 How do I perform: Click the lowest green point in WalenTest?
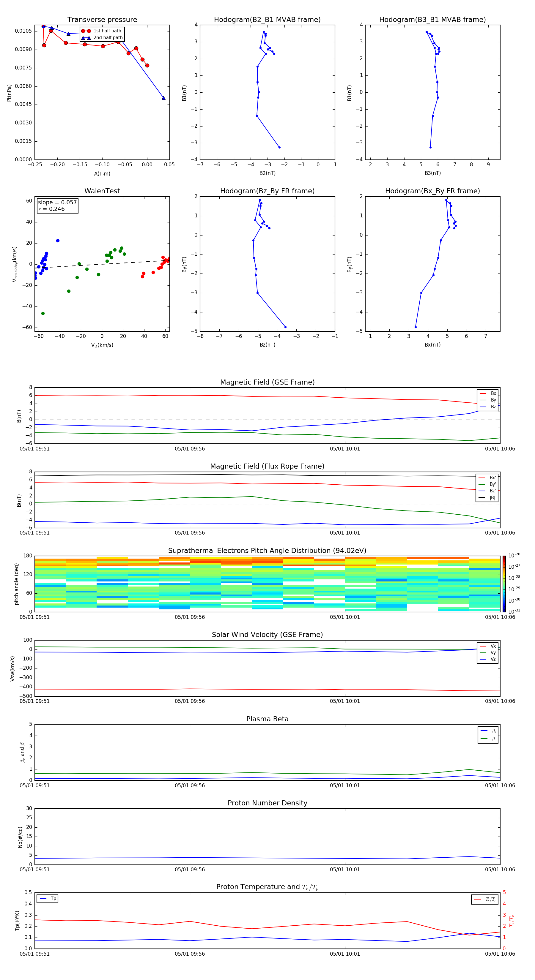click(x=43, y=314)
